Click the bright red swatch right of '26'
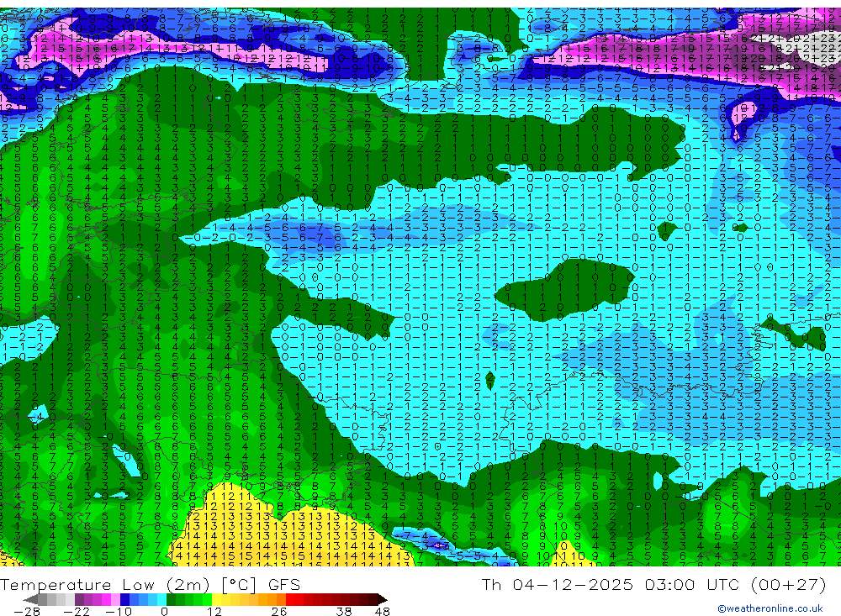Image resolution: width=841 pixels, height=616 pixels. pos(290,599)
